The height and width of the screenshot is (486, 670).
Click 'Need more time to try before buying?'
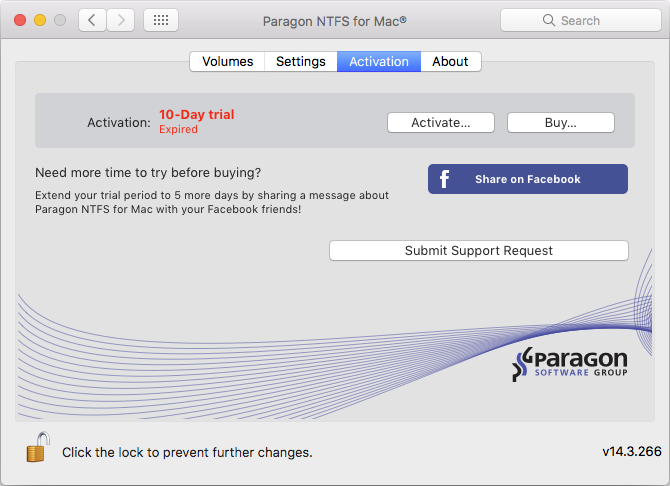[x=148, y=173]
